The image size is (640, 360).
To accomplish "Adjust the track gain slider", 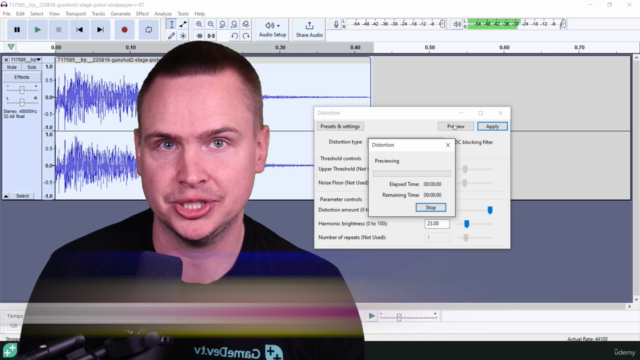I will (x=22, y=89).
